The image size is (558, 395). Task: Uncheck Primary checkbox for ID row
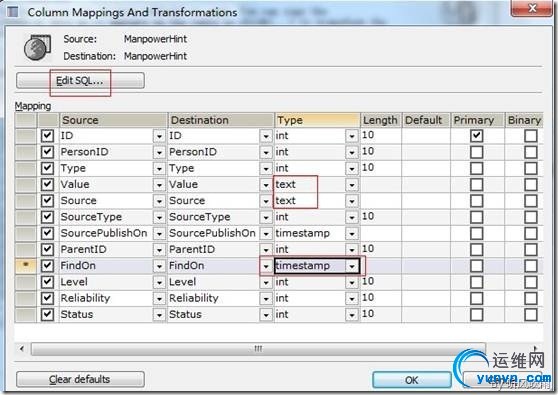coord(477,136)
